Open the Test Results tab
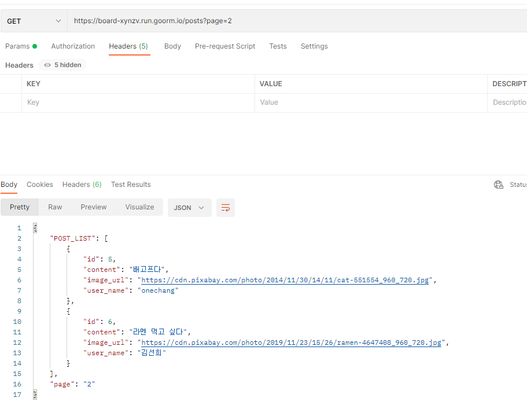The image size is (527, 420). [131, 184]
